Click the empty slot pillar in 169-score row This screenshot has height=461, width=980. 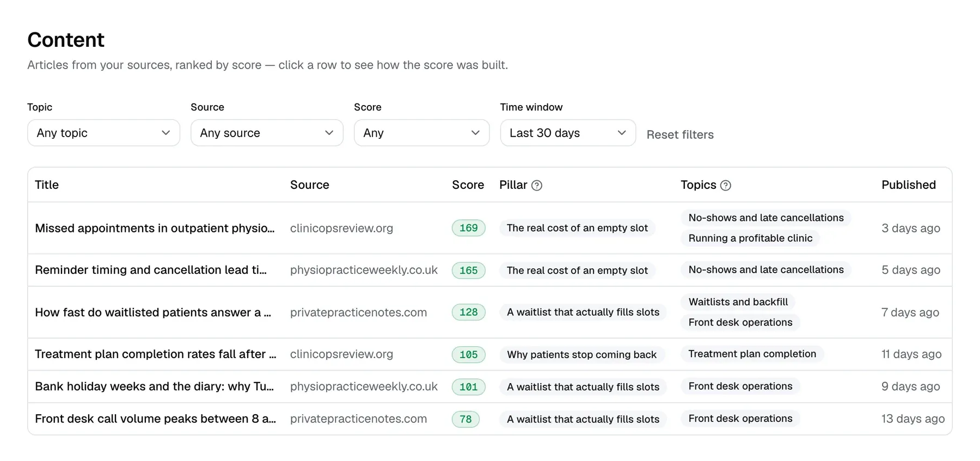pos(577,228)
